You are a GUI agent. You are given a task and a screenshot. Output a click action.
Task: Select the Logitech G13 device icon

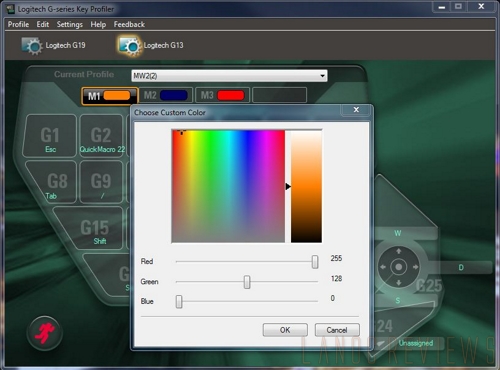129,46
